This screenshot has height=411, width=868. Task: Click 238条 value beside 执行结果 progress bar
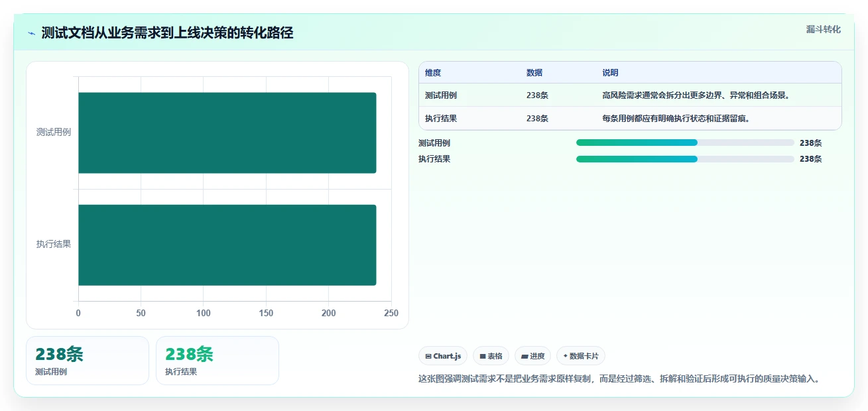pyautogui.click(x=810, y=159)
